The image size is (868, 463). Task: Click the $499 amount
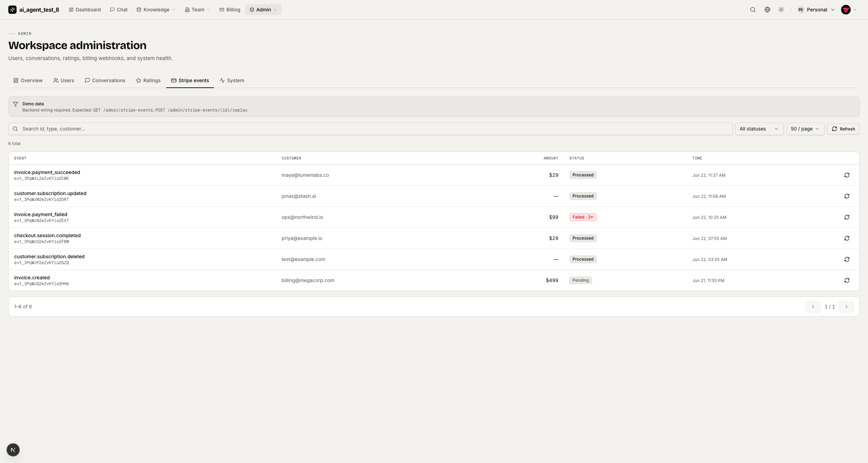(552, 280)
